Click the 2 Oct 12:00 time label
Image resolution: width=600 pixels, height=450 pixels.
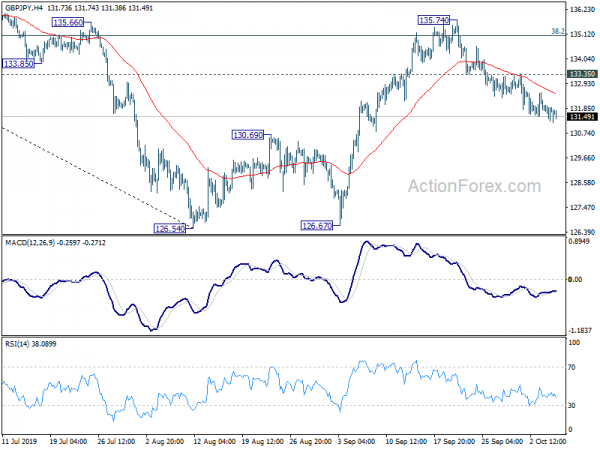548,441
